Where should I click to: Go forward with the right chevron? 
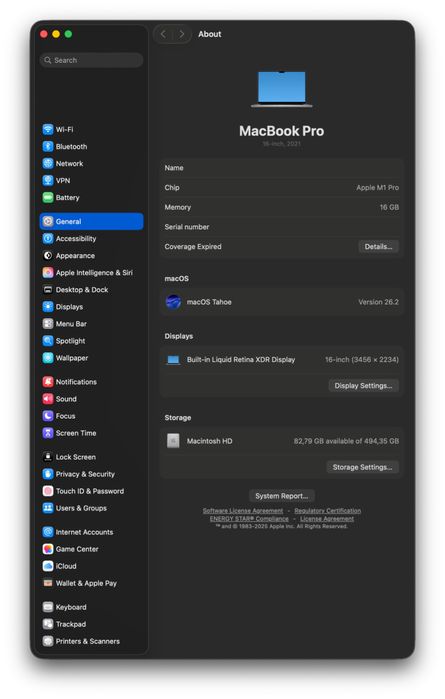click(x=181, y=34)
